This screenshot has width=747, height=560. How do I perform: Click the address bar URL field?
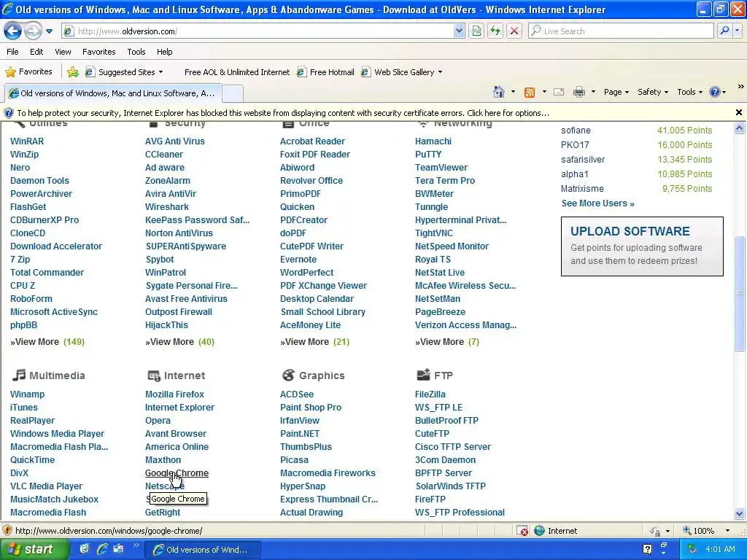click(x=258, y=31)
